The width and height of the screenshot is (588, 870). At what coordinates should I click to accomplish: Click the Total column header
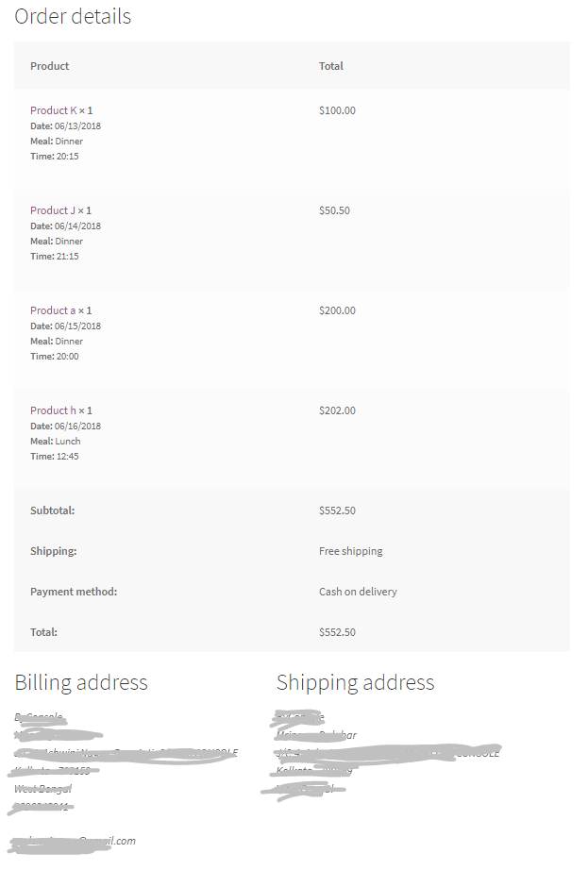[x=331, y=66]
